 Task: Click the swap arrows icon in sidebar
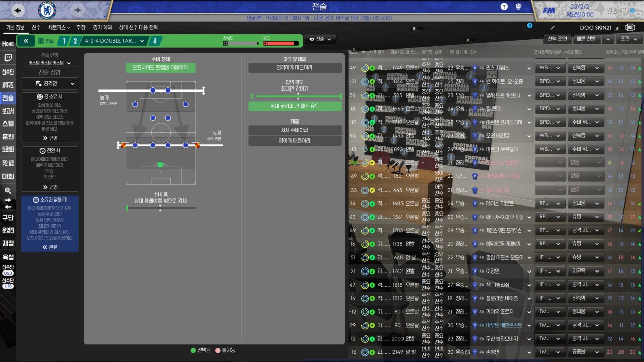pos(8,203)
